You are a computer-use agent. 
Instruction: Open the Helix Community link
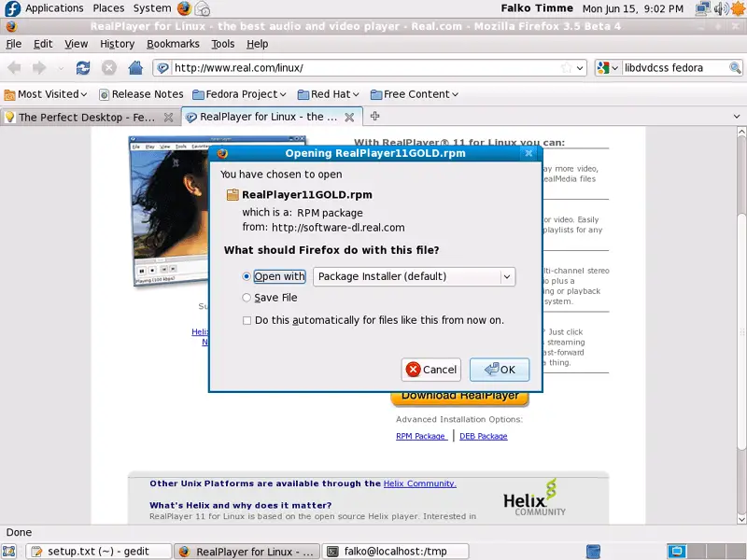[x=419, y=483]
